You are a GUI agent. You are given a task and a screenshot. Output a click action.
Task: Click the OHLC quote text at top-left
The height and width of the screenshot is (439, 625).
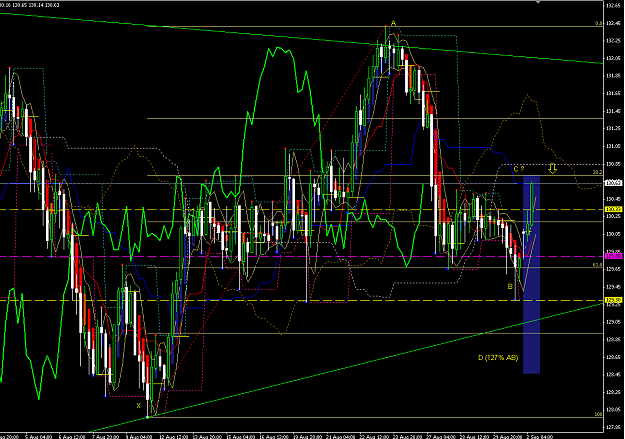pos(30,5)
